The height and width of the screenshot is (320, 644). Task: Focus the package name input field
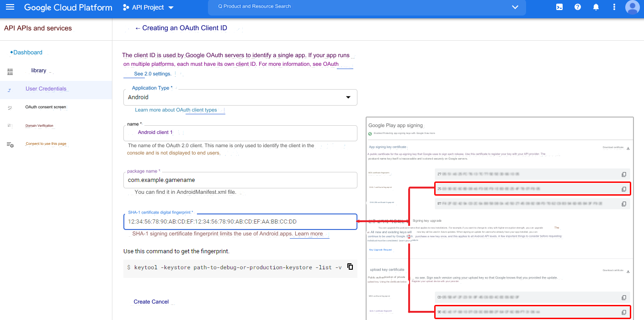tap(240, 180)
